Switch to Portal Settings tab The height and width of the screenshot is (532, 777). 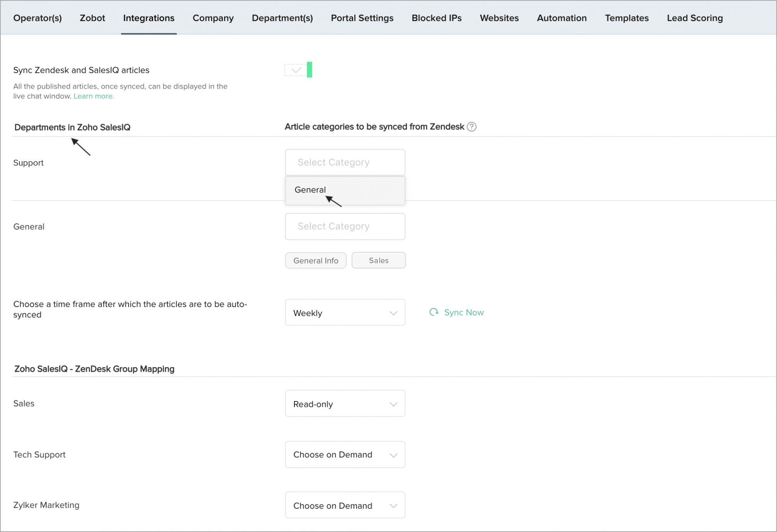(x=362, y=18)
